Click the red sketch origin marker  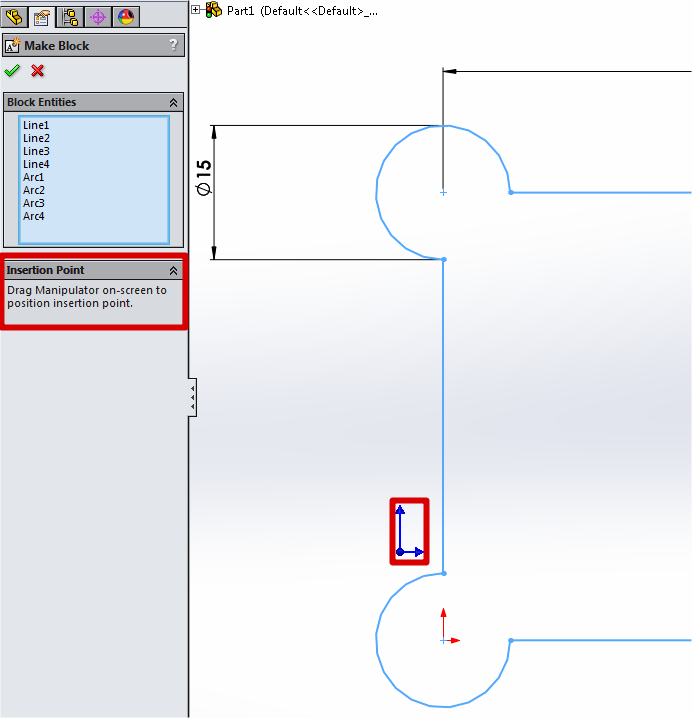tap(444, 639)
